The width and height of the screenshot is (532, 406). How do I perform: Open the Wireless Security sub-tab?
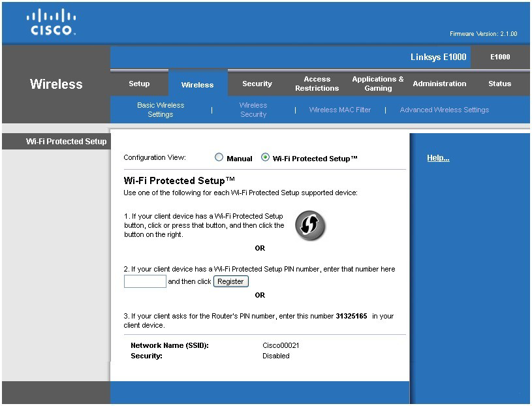click(253, 110)
